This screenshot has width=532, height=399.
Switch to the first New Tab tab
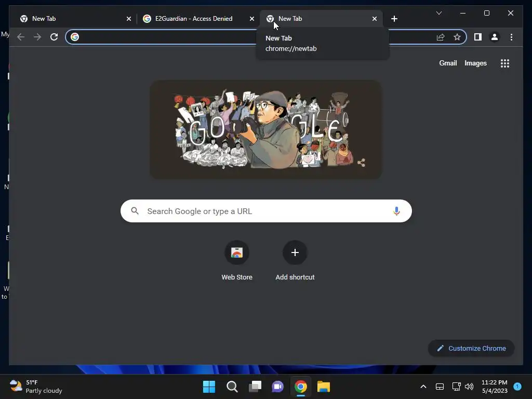pyautogui.click(x=75, y=19)
